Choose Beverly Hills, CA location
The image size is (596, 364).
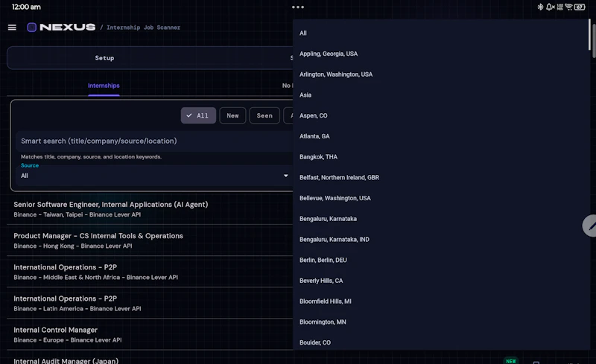point(441,281)
